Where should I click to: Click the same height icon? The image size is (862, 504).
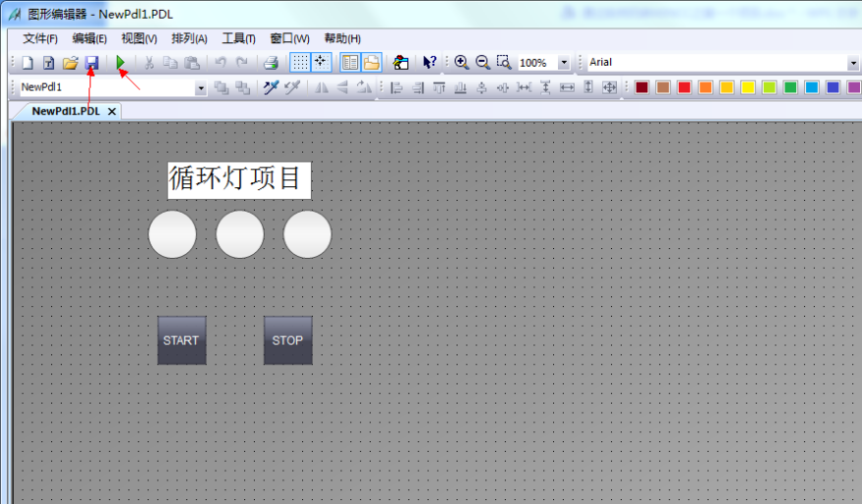pos(588,87)
